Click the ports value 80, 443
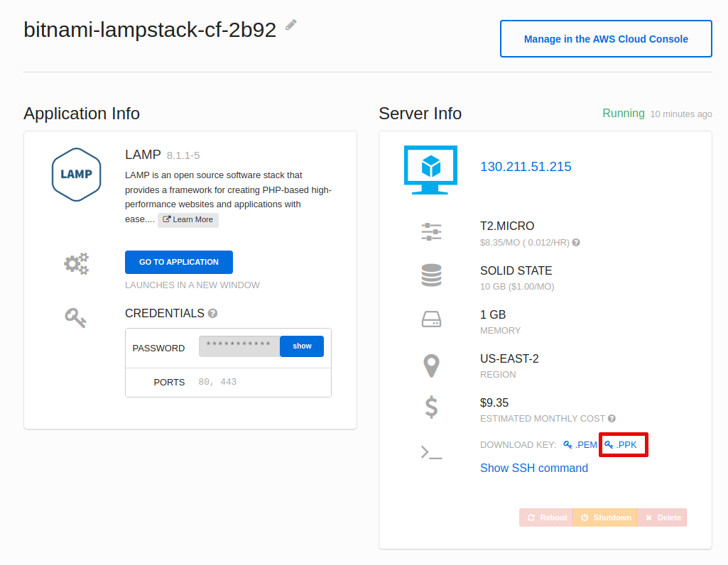The image size is (728, 565). pos(217,382)
